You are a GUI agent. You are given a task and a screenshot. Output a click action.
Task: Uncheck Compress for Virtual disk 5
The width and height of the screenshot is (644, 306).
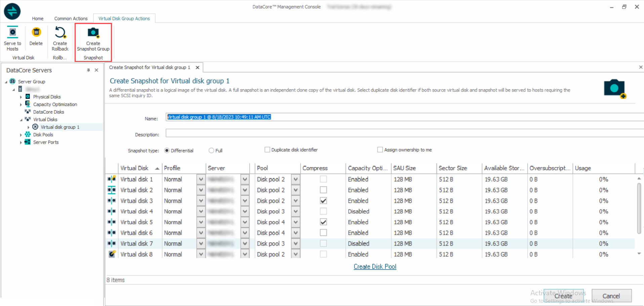coord(323,222)
